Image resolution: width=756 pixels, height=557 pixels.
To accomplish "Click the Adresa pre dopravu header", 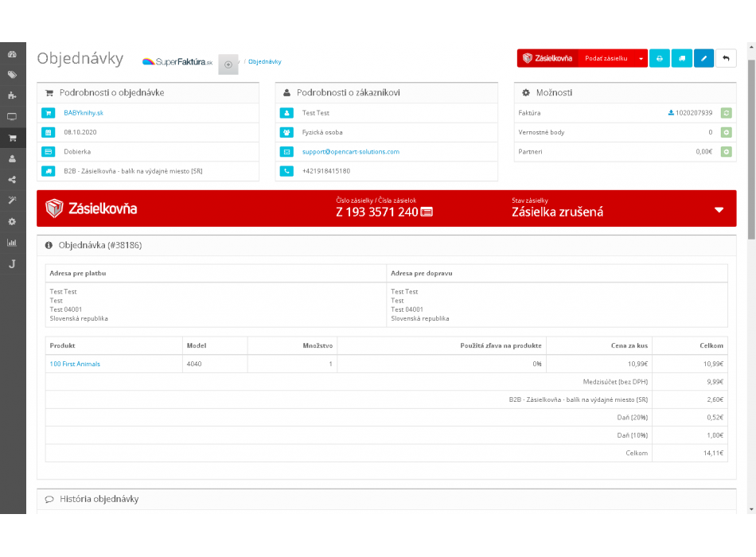I will point(422,273).
